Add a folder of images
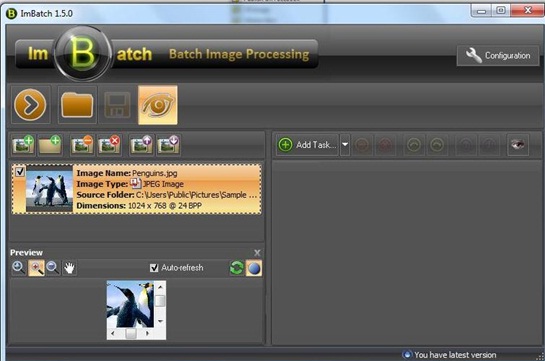The image size is (545, 361). click(50, 145)
